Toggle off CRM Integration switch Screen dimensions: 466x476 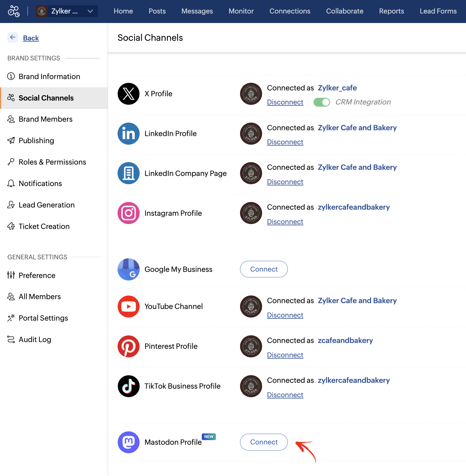[321, 102]
